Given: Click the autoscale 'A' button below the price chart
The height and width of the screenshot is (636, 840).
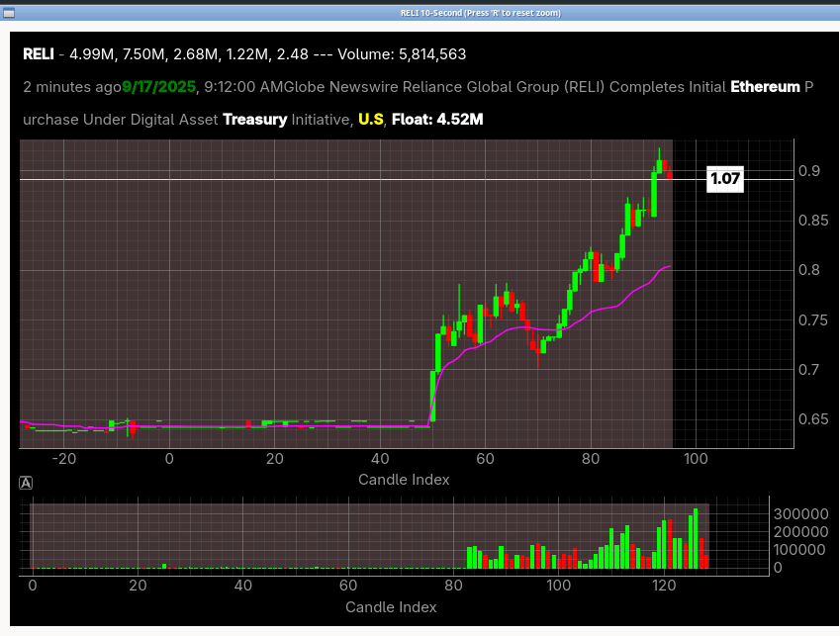Looking at the screenshot, I should click(26, 483).
